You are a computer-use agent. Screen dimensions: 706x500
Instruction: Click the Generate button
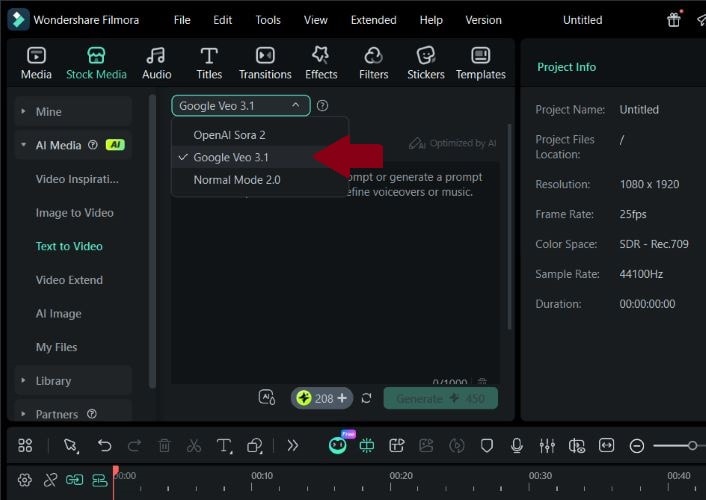[440, 398]
